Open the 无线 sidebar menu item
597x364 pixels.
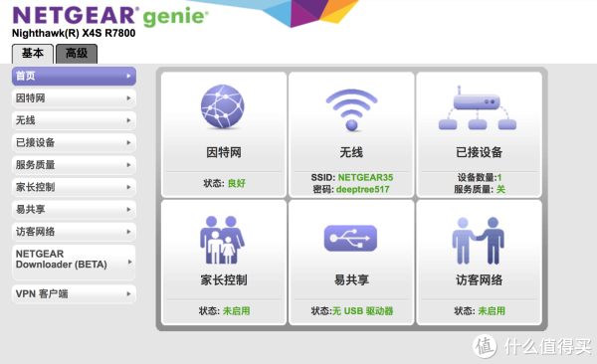[x=74, y=120]
